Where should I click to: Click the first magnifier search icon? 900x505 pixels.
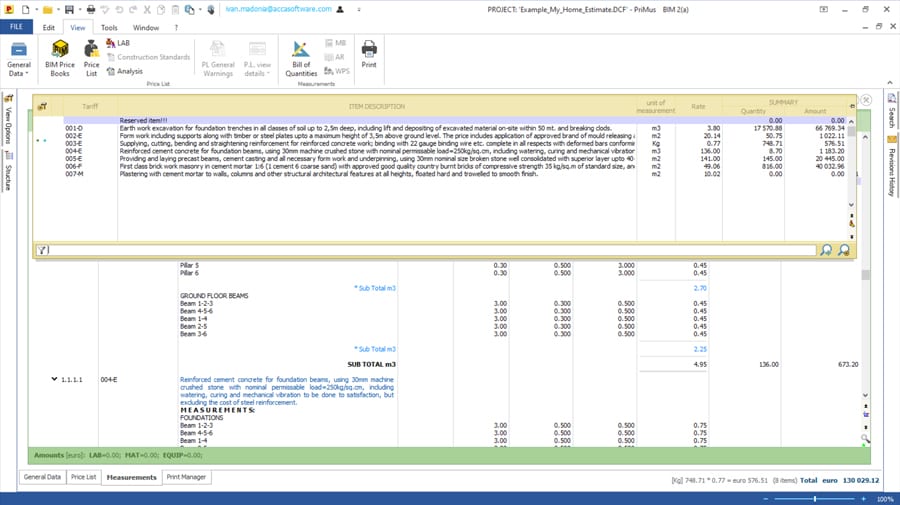tap(826, 250)
